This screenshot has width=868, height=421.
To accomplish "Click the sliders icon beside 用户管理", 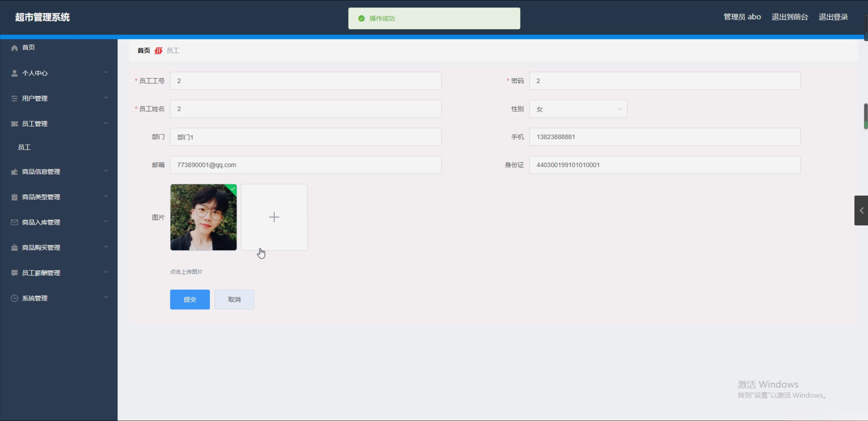I will (x=14, y=99).
